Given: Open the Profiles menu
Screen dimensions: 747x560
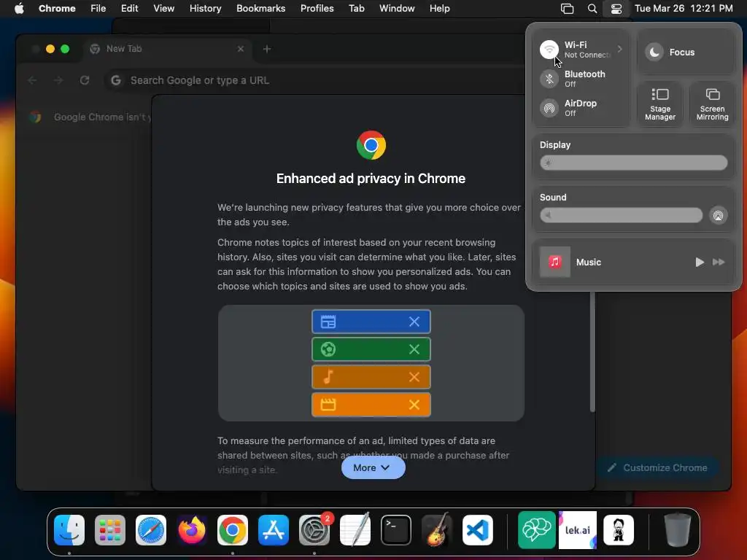Looking at the screenshot, I should [317, 8].
